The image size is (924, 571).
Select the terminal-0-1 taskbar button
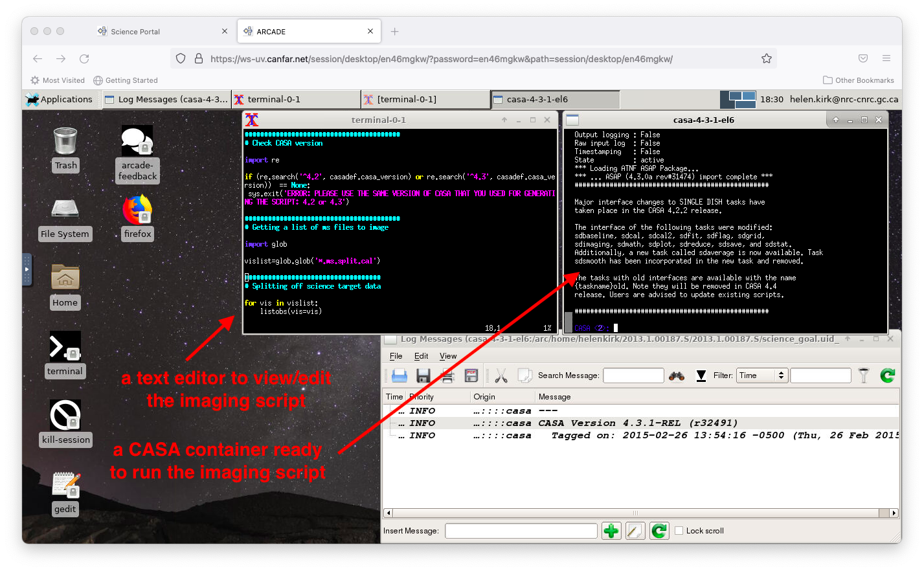pyautogui.click(x=296, y=99)
